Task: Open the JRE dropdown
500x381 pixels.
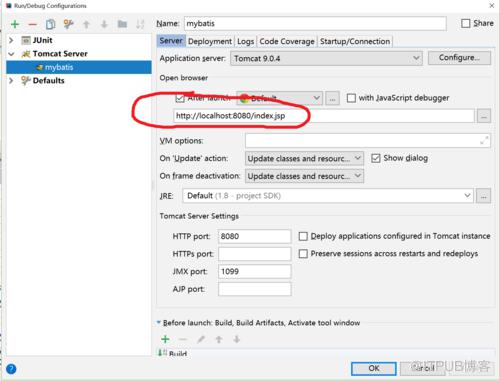Action: (x=328, y=196)
